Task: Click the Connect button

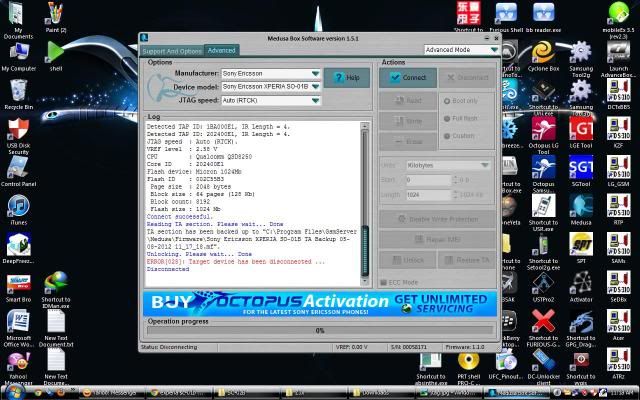Action: [x=408, y=78]
